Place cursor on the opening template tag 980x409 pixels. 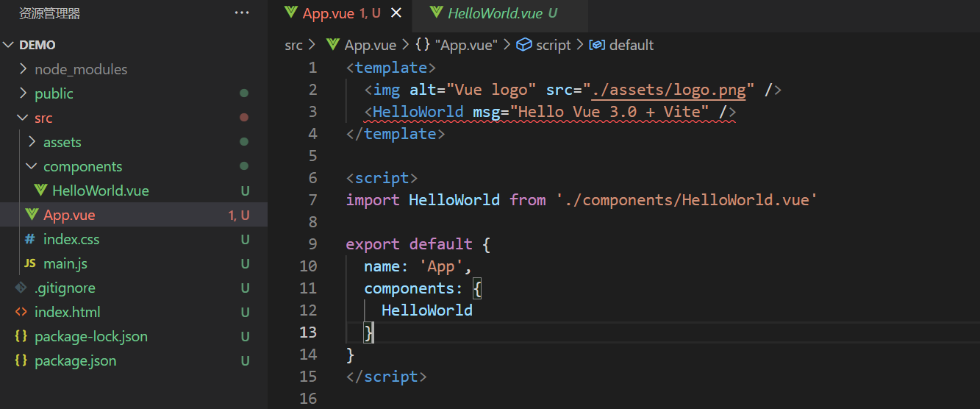(x=391, y=68)
